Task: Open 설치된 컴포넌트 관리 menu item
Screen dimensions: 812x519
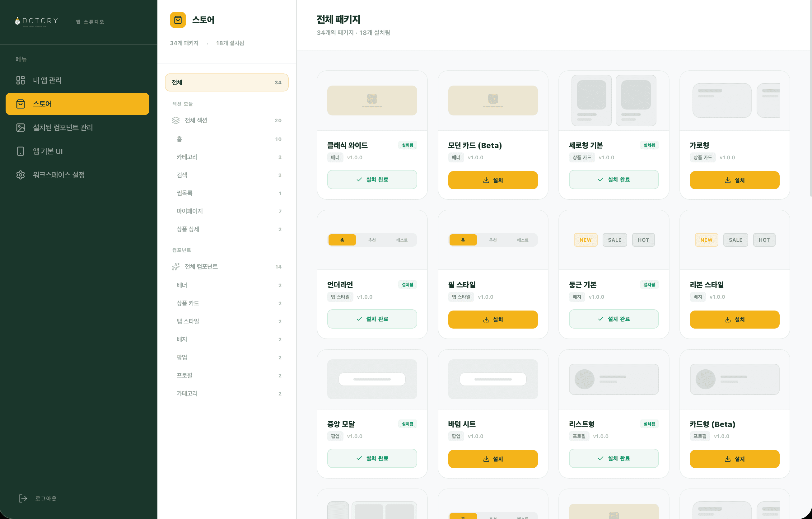Action: (x=77, y=128)
